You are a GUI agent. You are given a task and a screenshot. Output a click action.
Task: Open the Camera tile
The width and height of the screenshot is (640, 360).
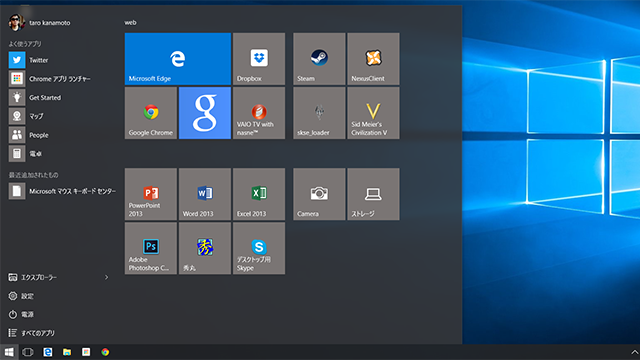click(319, 194)
